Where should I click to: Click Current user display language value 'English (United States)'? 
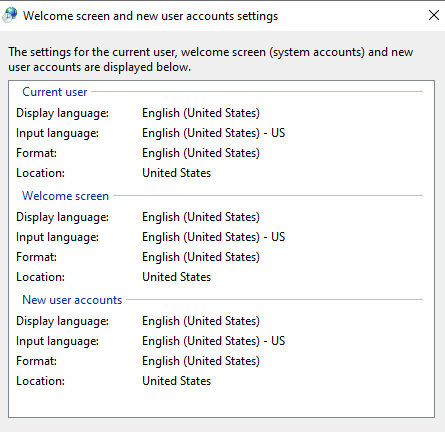point(201,113)
